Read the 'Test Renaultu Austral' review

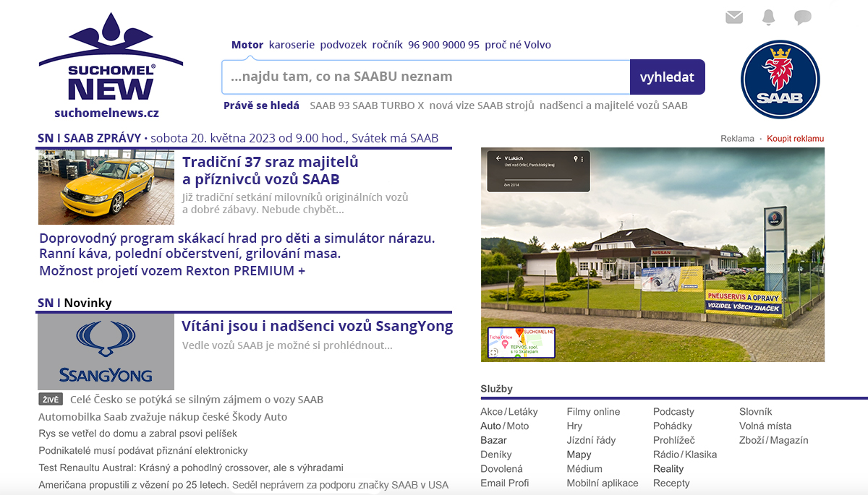coord(191,468)
